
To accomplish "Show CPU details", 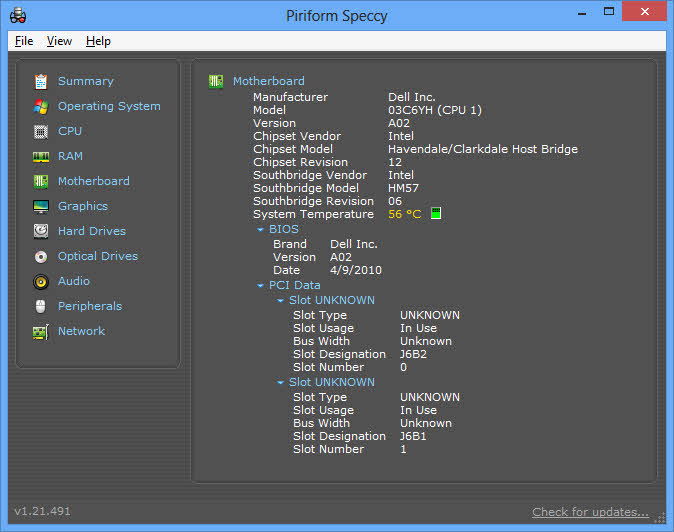I will coord(70,131).
